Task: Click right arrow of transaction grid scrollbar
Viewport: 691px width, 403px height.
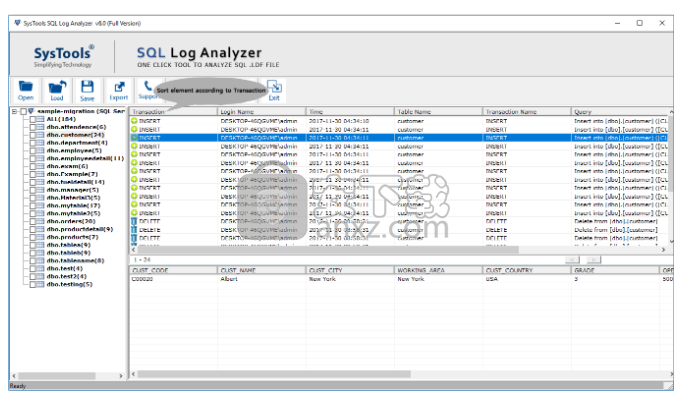Action: pyautogui.click(x=663, y=250)
